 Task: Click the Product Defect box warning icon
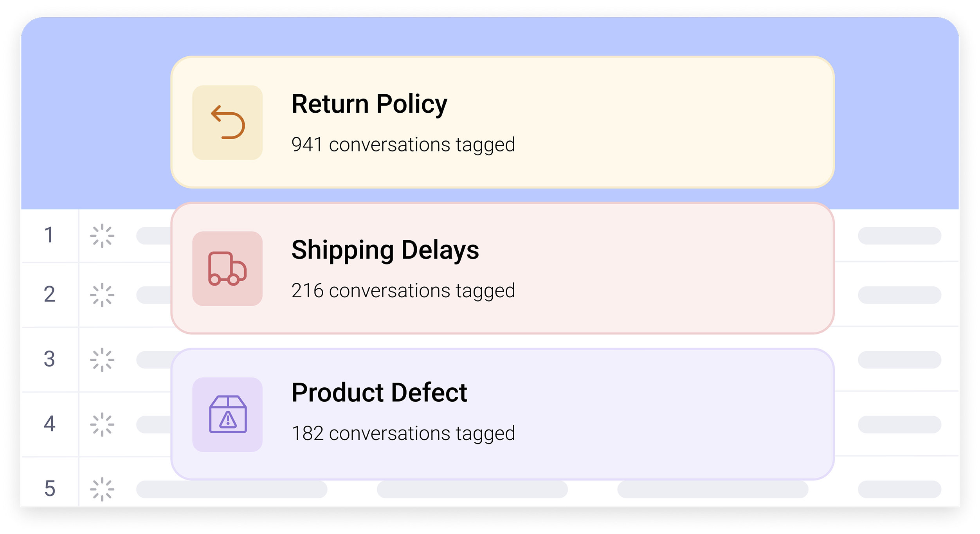click(x=227, y=414)
